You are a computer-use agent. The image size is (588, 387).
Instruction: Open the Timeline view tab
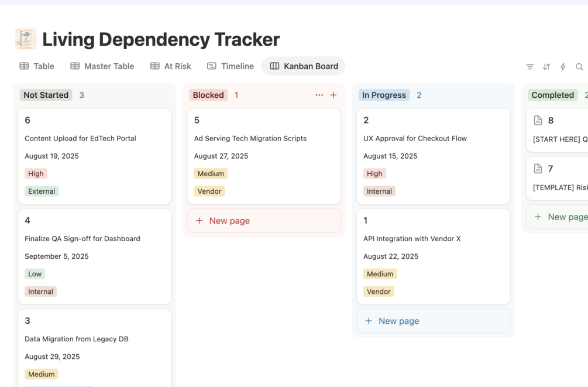pyautogui.click(x=231, y=66)
